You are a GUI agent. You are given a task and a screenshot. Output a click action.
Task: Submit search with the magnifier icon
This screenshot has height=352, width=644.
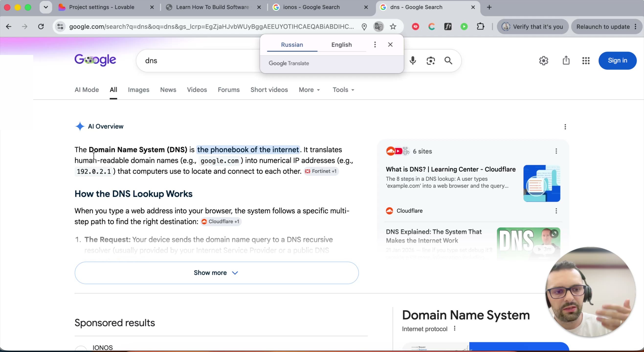(x=448, y=61)
